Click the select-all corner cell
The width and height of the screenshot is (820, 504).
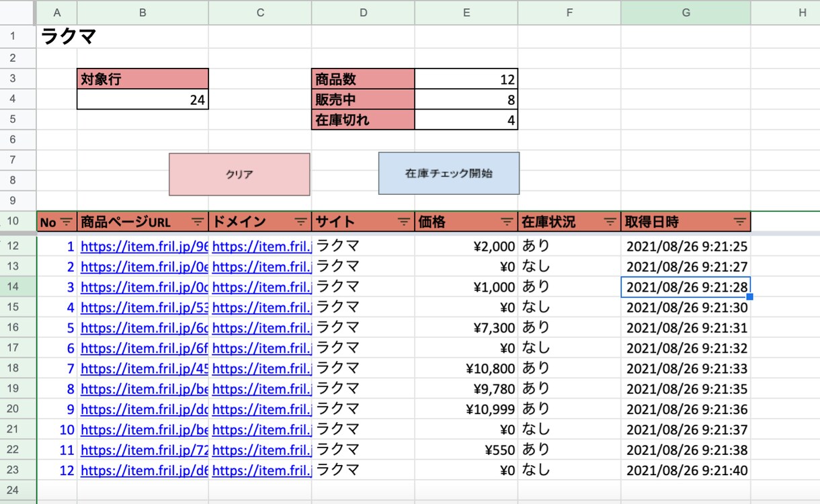(x=18, y=13)
